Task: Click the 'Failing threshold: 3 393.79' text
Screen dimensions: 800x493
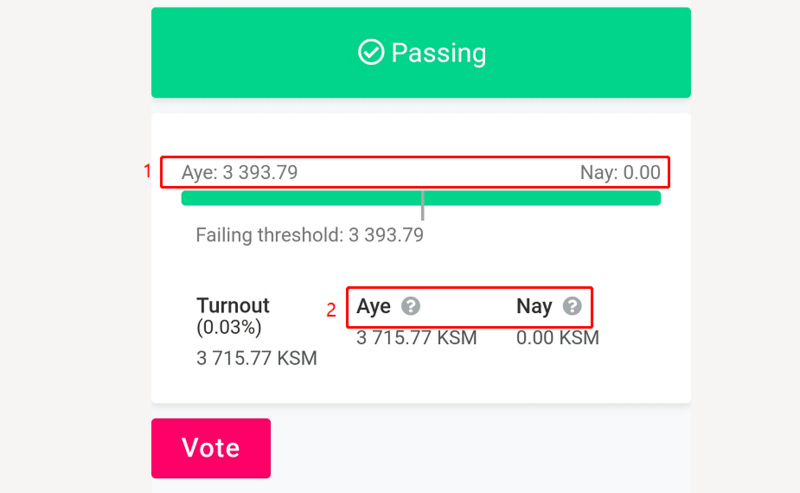Action: 309,236
